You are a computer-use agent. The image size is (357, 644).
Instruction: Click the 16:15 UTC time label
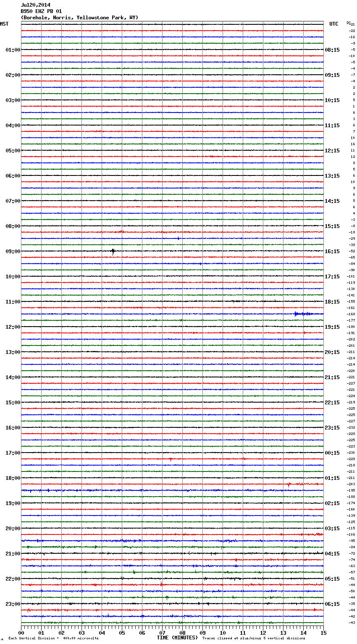coord(332,251)
